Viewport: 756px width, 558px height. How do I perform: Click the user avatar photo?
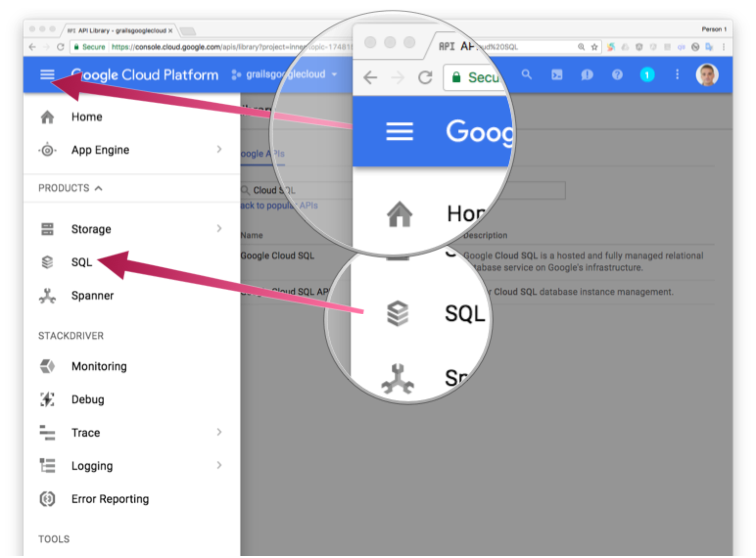pyautogui.click(x=707, y=75)
